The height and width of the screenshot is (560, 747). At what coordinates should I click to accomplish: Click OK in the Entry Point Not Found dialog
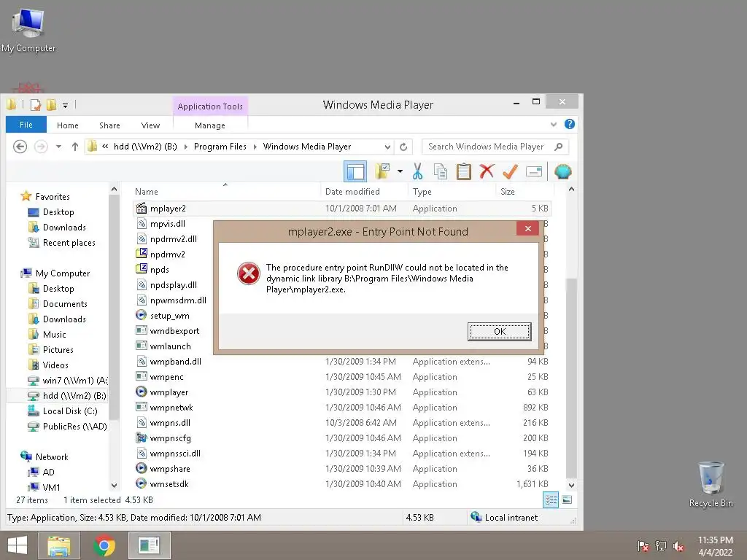click(499, 332)
